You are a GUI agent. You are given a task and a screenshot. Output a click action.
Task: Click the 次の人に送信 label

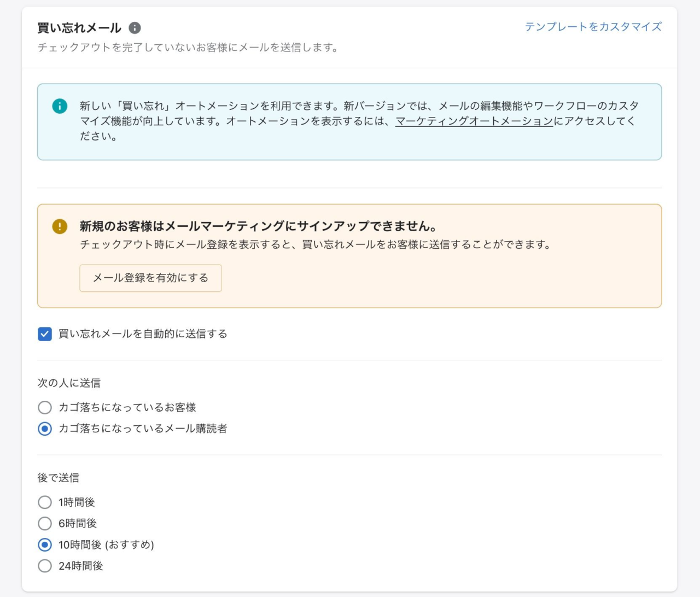69,383
